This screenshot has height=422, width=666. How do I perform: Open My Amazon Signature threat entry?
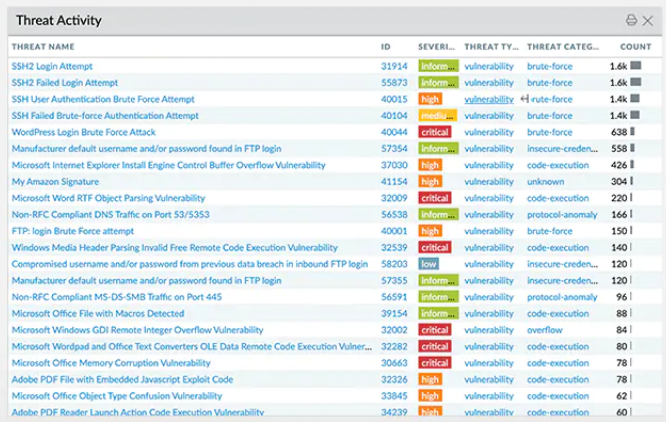pos(55,182)
